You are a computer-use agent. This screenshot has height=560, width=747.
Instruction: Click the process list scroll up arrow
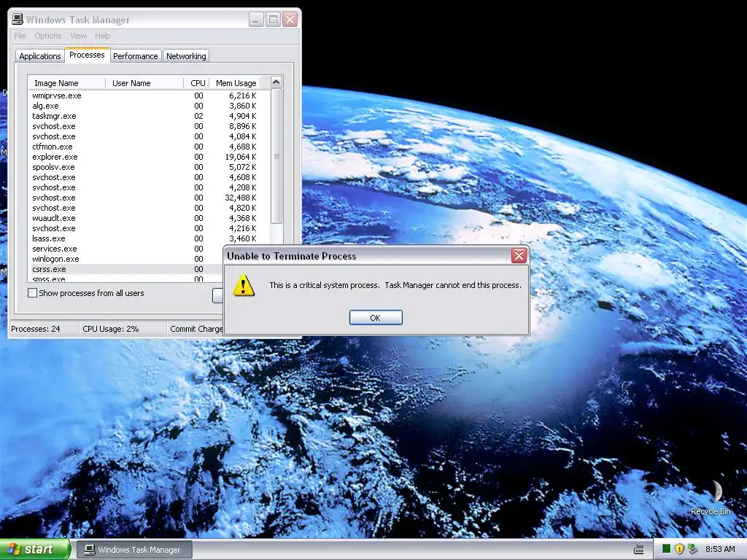(x=276, y=82)
